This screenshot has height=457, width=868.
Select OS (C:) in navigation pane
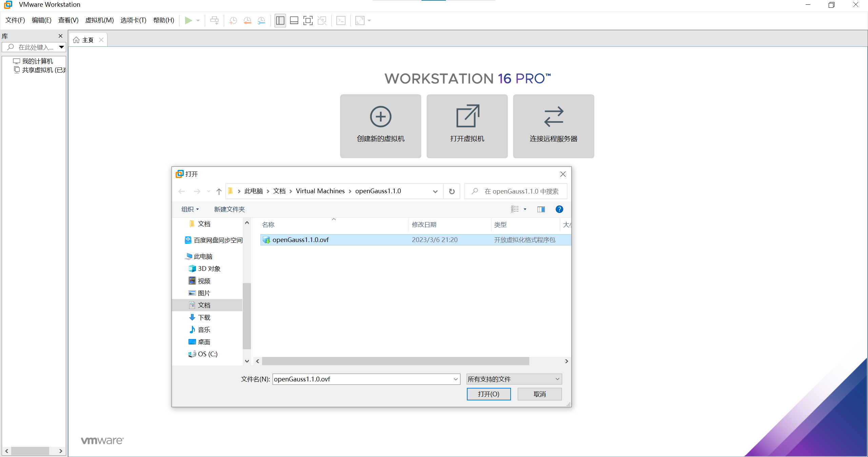(x=203, y=354)
